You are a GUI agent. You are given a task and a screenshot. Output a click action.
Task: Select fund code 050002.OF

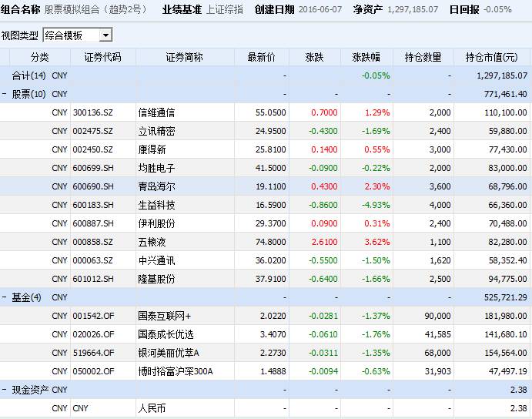pos(93,371)
